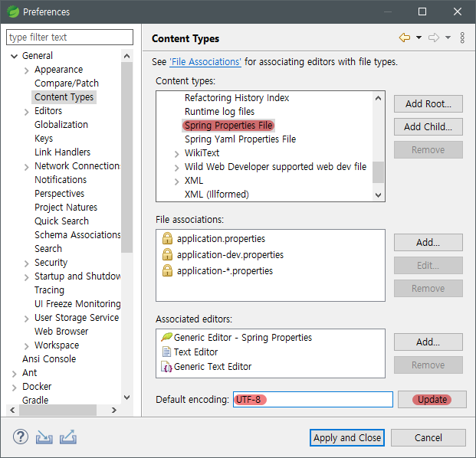Select XML (Illformed) content type
Image resolution: width=476 pixels, height=458 pixels.
(217, 194)
